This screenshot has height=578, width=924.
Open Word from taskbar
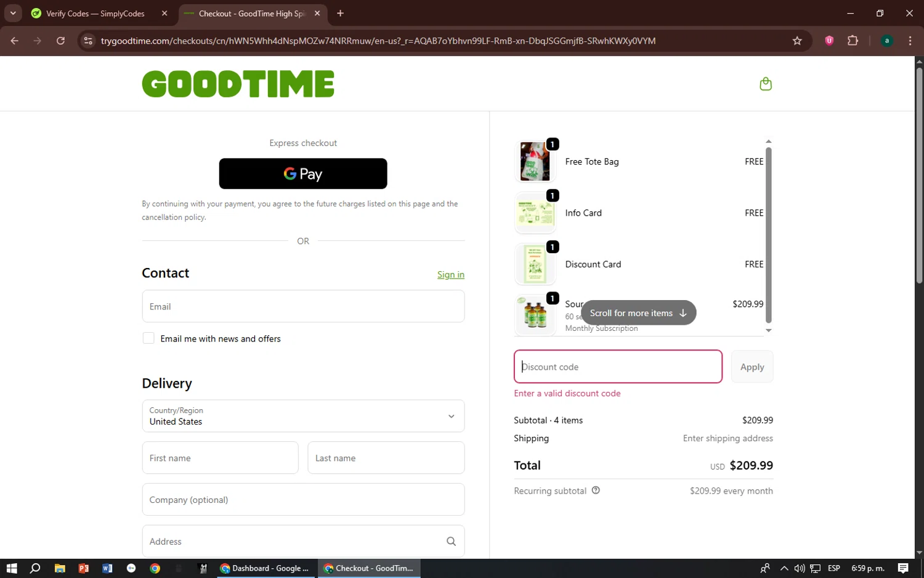click(107, 568)
